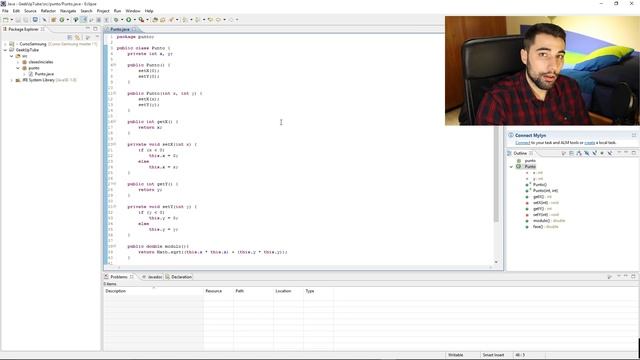Select the Punto.java editor tab

tap(120, 29)
